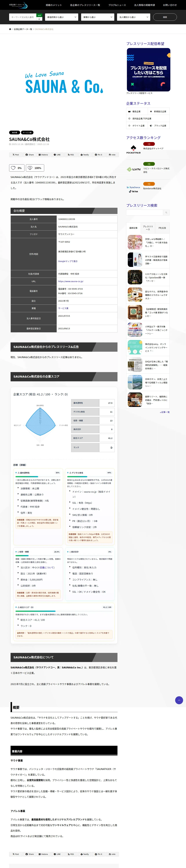Click bottom note share button

[112, 854]
